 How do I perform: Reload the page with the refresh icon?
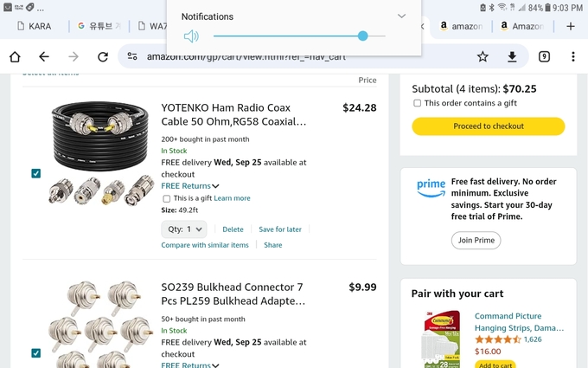coord(103,56)
